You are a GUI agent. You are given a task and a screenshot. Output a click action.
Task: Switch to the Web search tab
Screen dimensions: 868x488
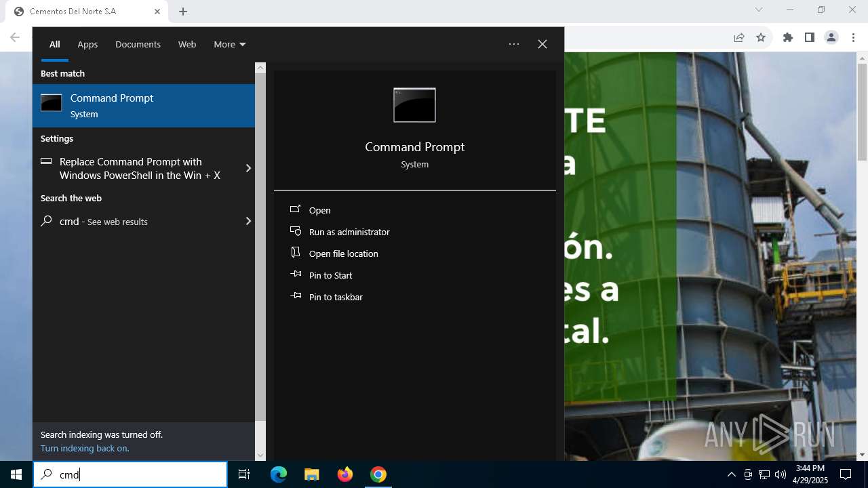coord(187,44)
